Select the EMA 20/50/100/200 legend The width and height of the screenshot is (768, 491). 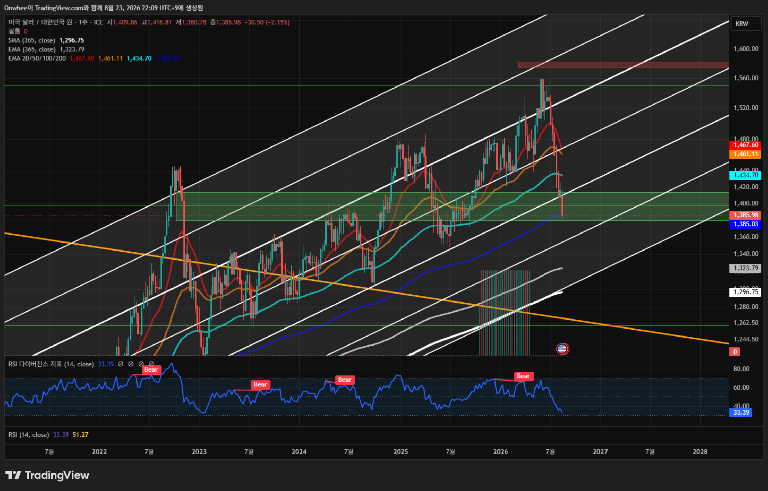click(x=37, y=58)
